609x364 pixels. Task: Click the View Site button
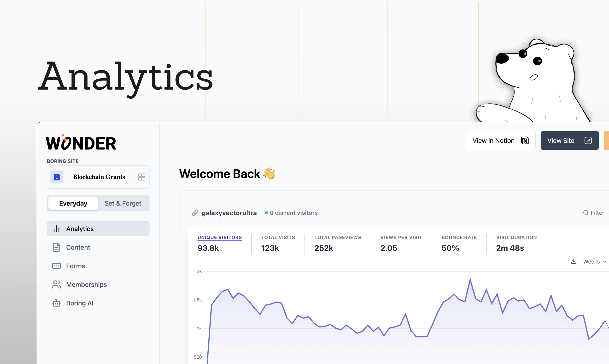(x=569, y=141)
